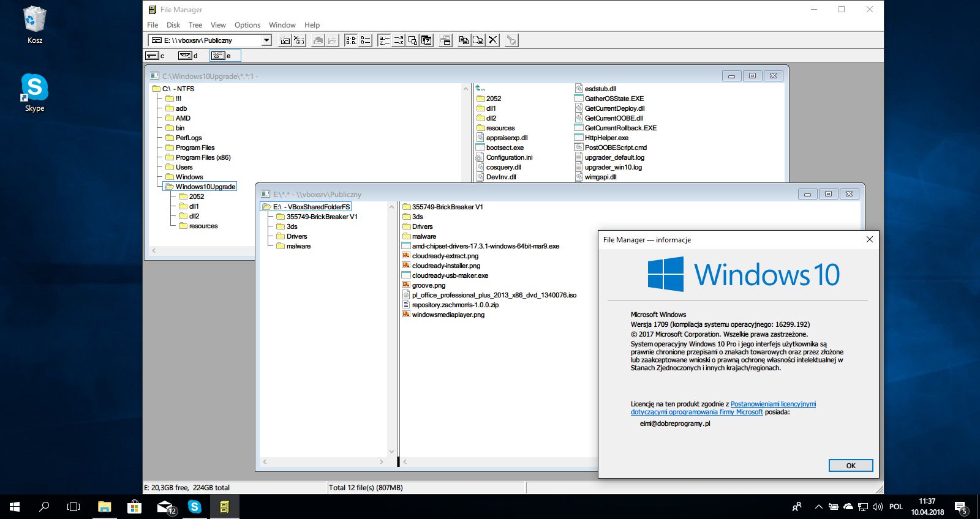980x519 pixels.
Task: Open a new window via toolbar icon
Action: [x=446, y=40]
